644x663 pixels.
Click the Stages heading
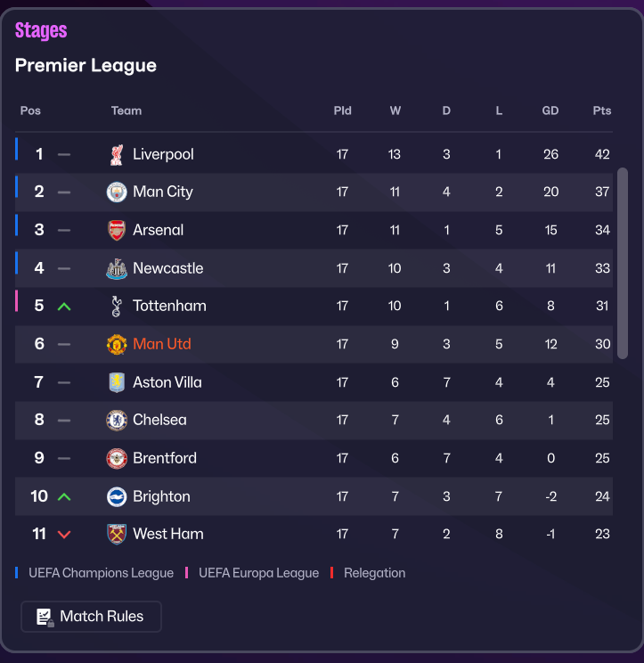click(41, 30)
